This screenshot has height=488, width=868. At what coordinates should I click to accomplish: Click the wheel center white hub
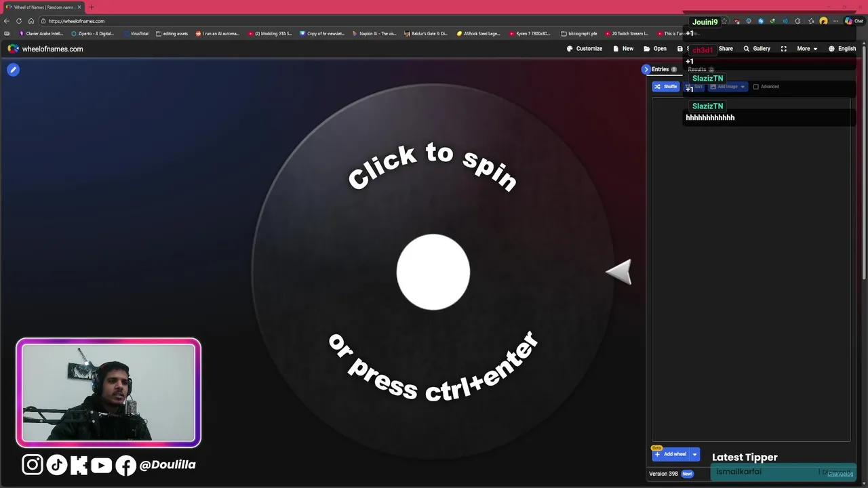[433, 272]
